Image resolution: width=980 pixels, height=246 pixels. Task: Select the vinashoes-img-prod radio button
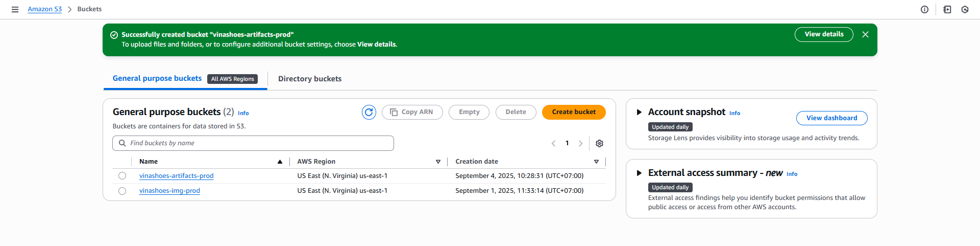[x=122, y=191]
